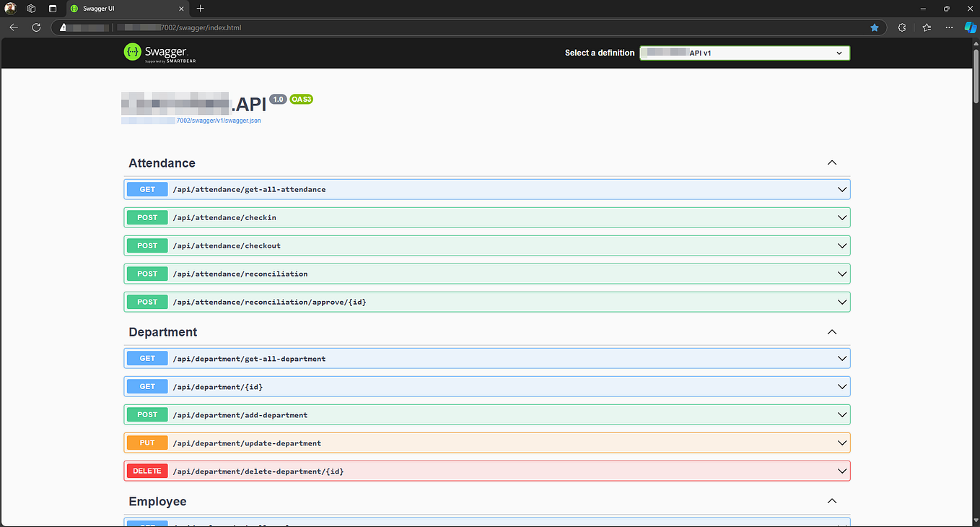Add the page to favorites via star icon
The height and width of the screenshot is (527, 980).
pos(875,27)
